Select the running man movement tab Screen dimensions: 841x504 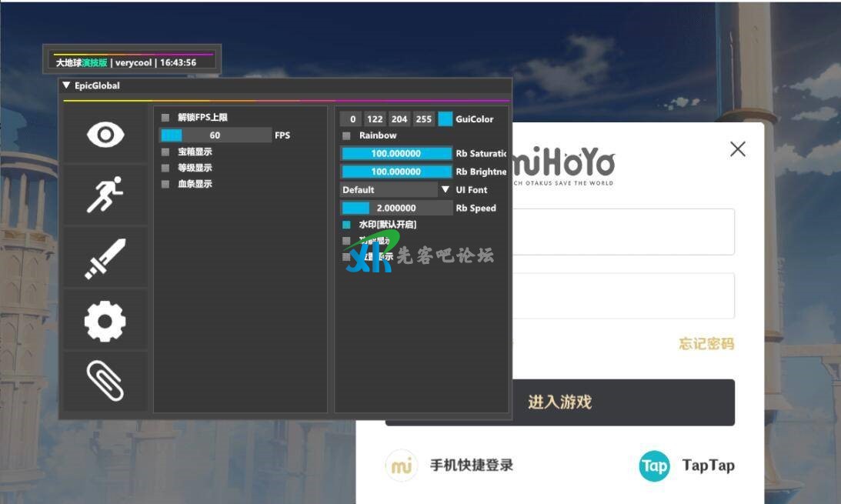(x=105, y=194)
